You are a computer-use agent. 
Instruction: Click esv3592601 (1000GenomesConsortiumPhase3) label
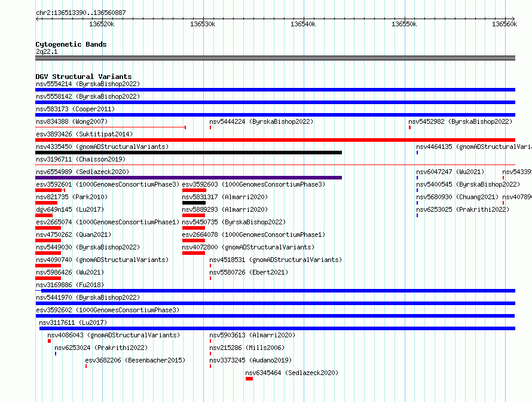click(108, 184)
